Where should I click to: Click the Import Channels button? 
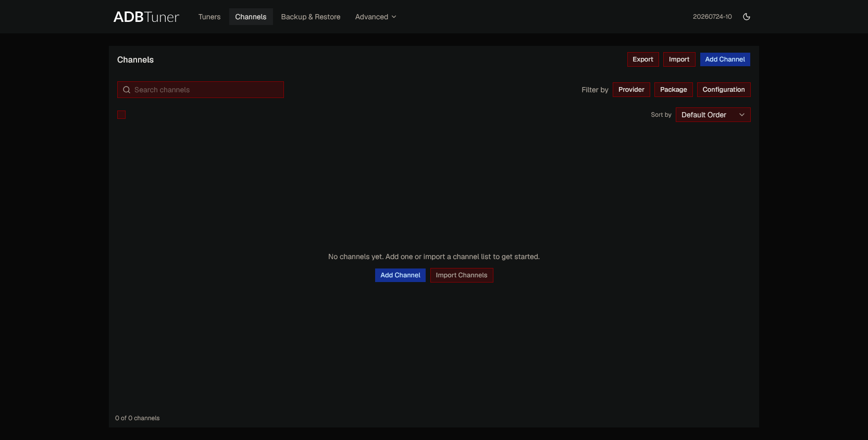coord(462,275)
